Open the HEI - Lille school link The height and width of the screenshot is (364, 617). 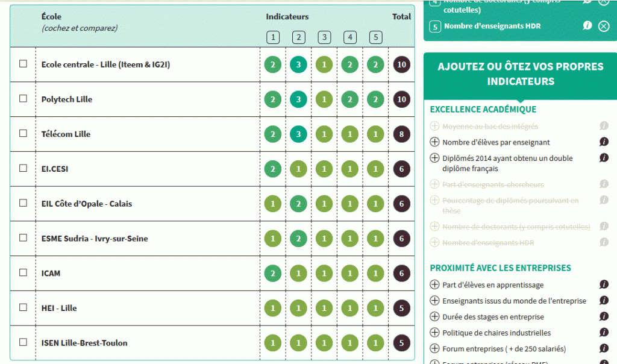pyautogui.click(x=59, y=308)
